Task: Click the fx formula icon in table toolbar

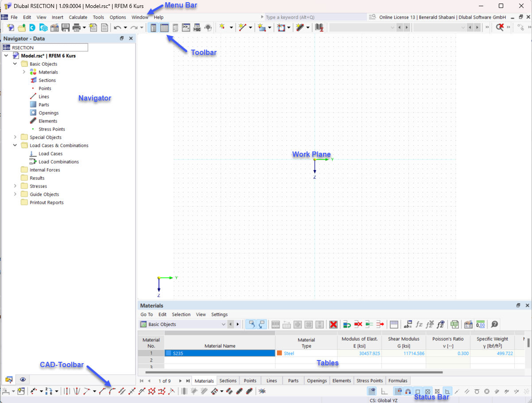Action: (x=419, y=324)
